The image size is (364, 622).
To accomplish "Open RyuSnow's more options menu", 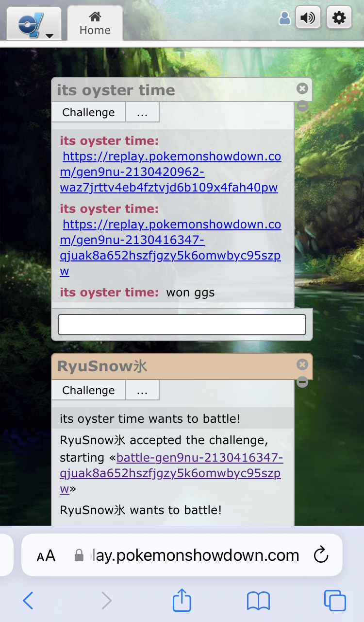I will pos(142,390).
